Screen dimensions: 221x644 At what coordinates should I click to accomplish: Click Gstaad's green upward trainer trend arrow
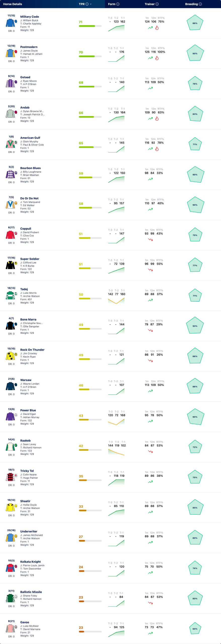(x=150, y=88)
